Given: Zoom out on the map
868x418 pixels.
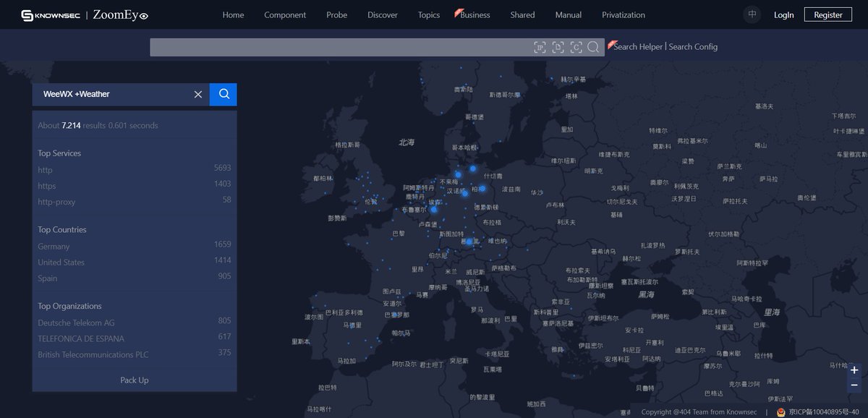Looking at the screenshot, I should 854,385.
